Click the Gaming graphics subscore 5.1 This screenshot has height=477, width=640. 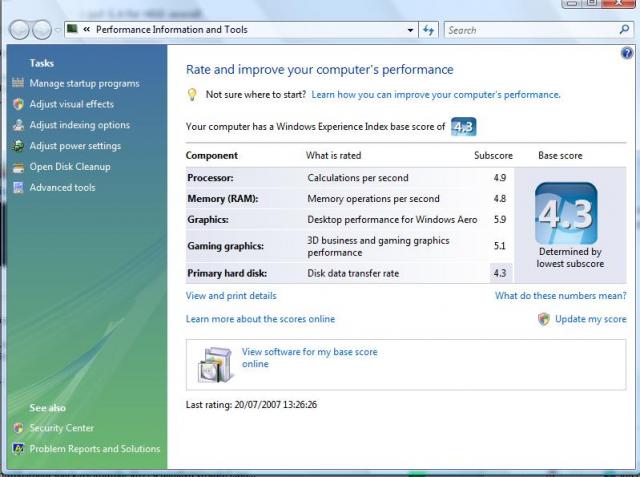pyautogui.click(x=500, y=246)
